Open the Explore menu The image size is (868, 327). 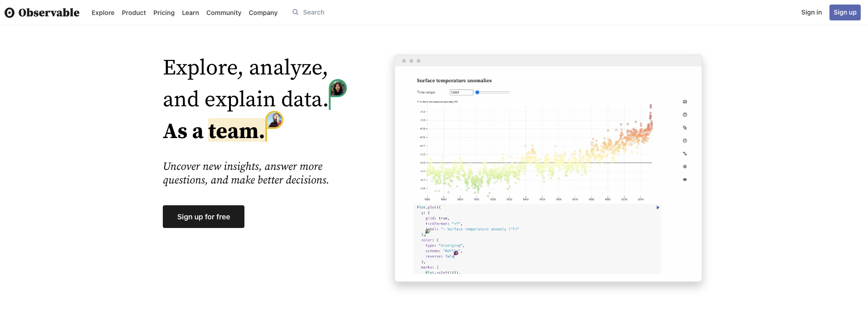102,13
